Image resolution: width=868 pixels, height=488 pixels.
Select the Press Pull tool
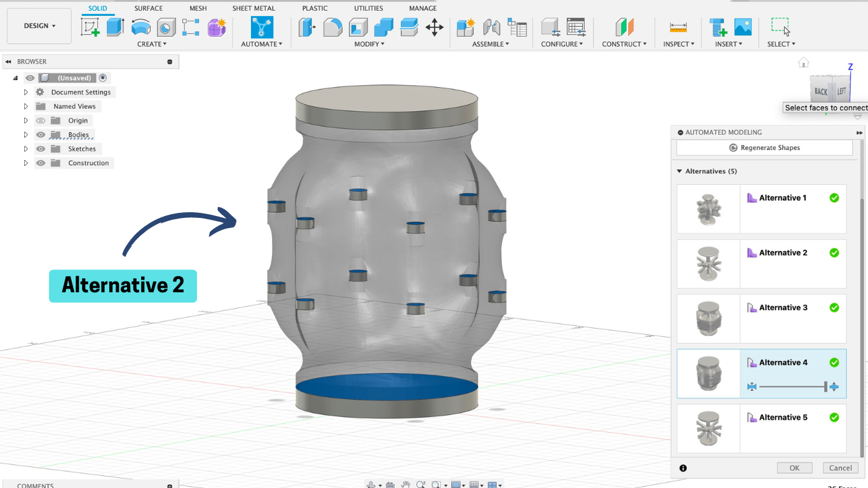pos(307,27)
